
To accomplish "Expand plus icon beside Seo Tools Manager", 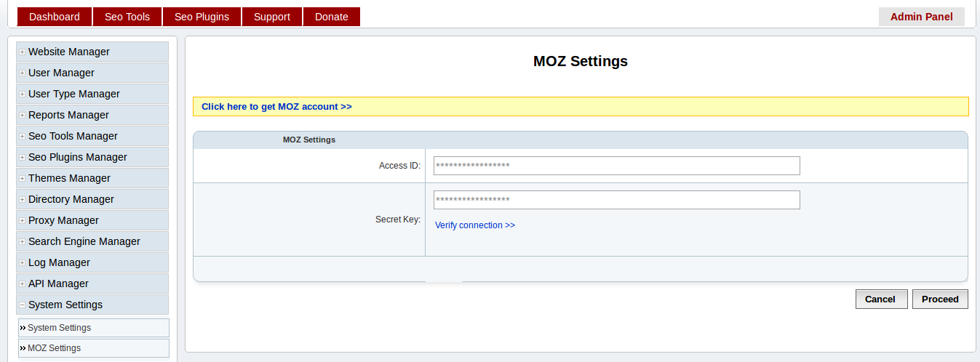I will coord(23,137).
